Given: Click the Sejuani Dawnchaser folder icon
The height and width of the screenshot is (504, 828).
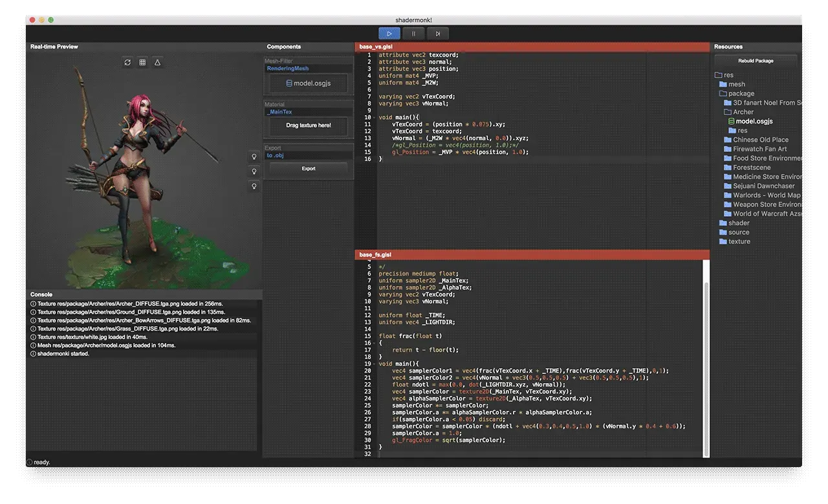Looking at the screenshot, I should tap(728, 186).
